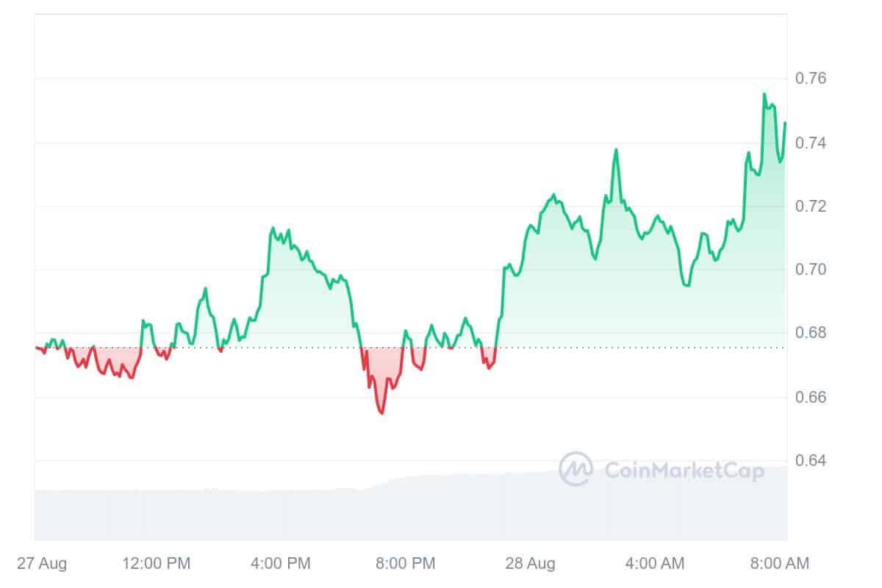
Task: Select the 8:00 AM axis label
Action: [x=778, y=564]
